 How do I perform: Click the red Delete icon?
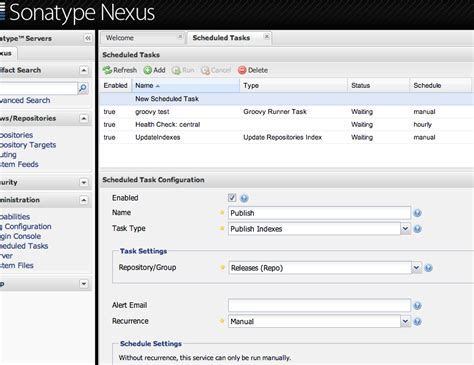(x=242, y=70)
